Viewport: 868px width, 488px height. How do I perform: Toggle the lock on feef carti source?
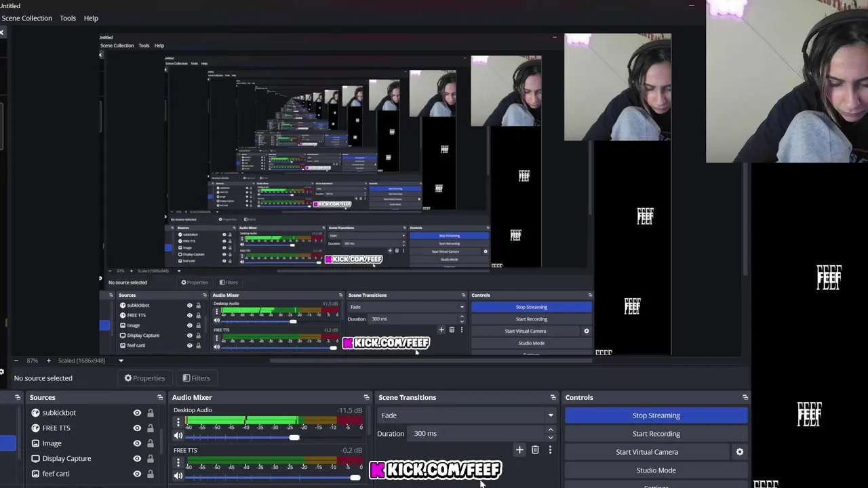(151, 474)
